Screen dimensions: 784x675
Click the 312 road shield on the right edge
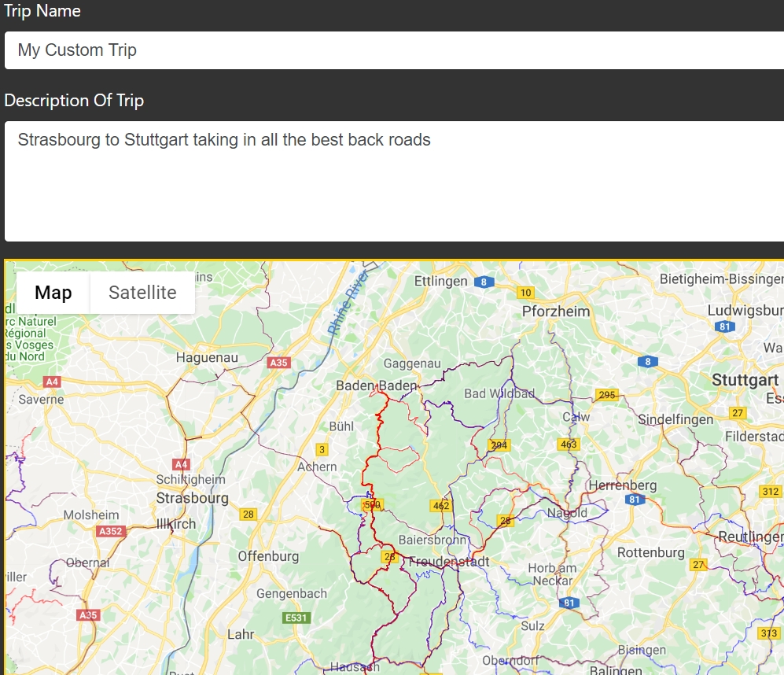tap(771, 492)
